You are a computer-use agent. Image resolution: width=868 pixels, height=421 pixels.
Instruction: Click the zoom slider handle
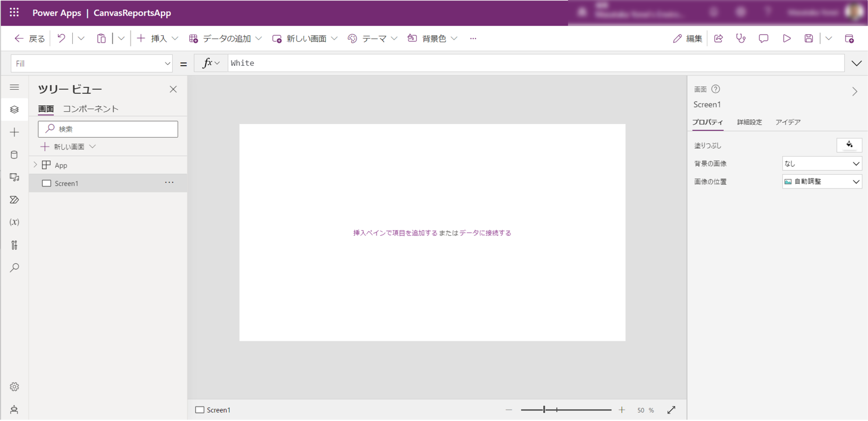pos(544,410)
